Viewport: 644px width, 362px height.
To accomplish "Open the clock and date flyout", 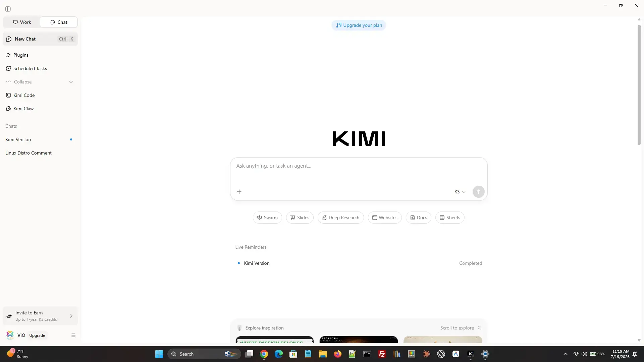I will pyautogui.click(x=621, y=354).
